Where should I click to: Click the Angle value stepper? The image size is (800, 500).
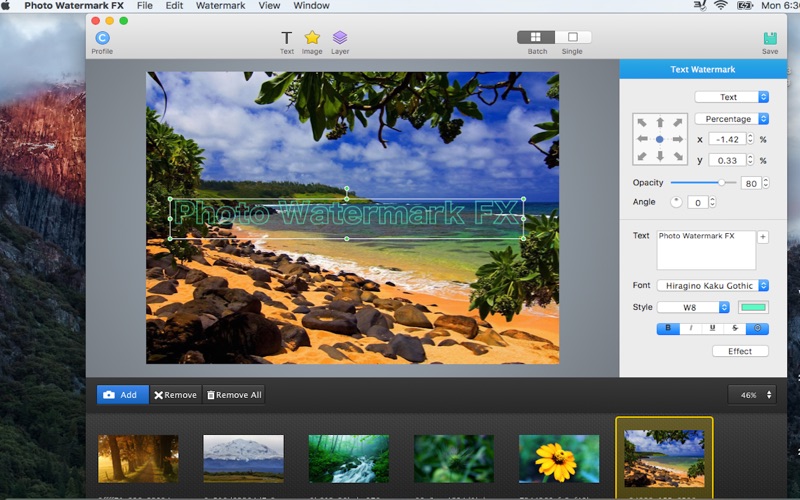pyautogui.click(x=712, y=202)
